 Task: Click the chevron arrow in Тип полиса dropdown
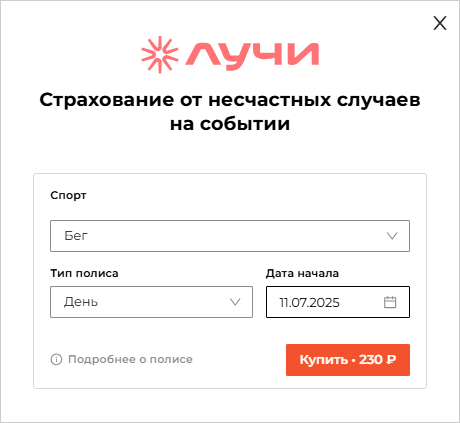coord(235,302)
